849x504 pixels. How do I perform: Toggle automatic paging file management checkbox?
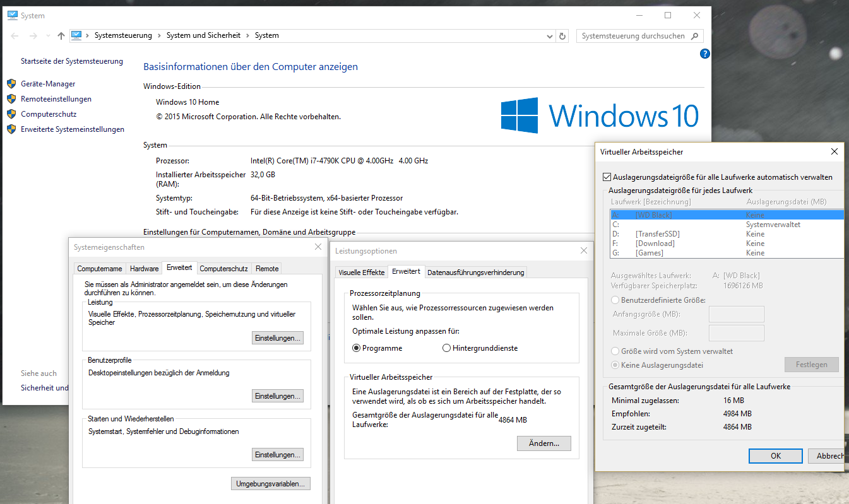pyautogui.click(x=607, y=177)
